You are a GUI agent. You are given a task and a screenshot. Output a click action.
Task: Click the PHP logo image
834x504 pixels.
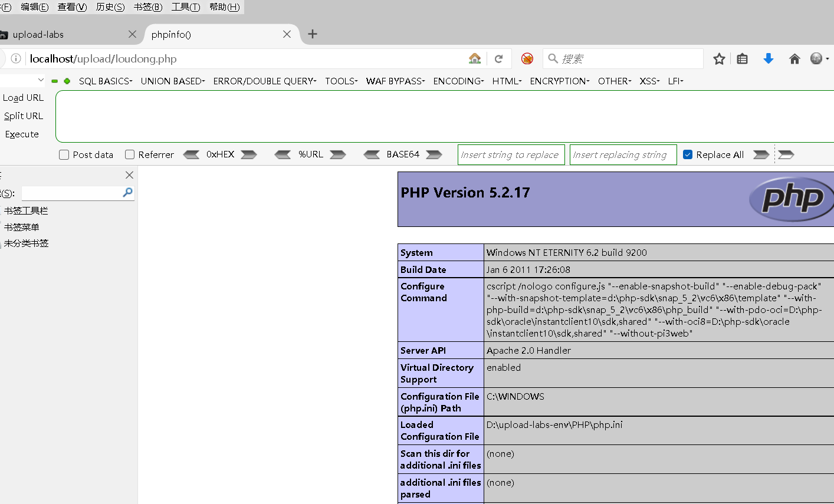click(792, 199)
